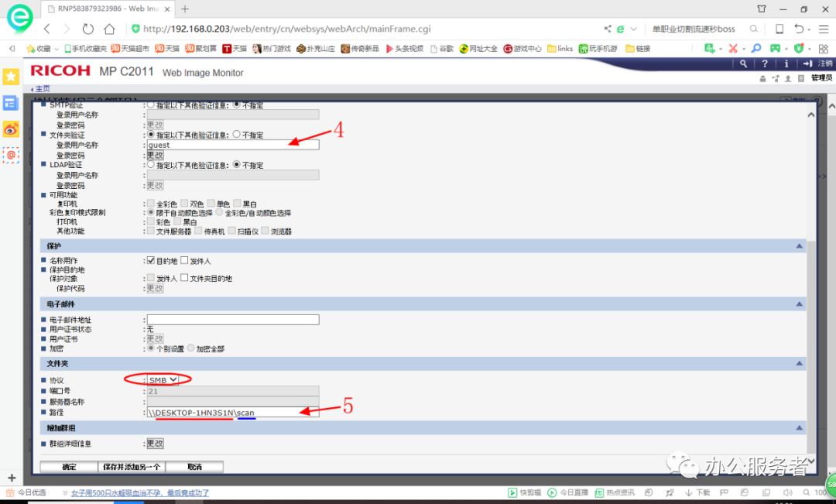
Task: Click the search magnifier in the browser search box
Action: click(753, 29)
